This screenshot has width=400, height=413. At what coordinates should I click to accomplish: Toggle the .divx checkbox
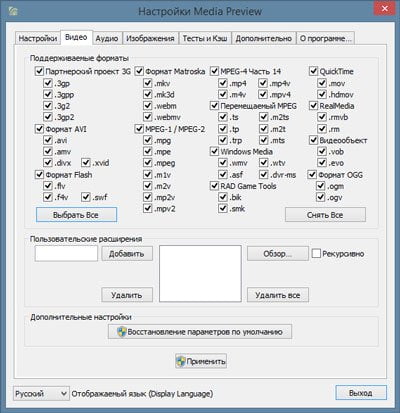pos(48,163)
